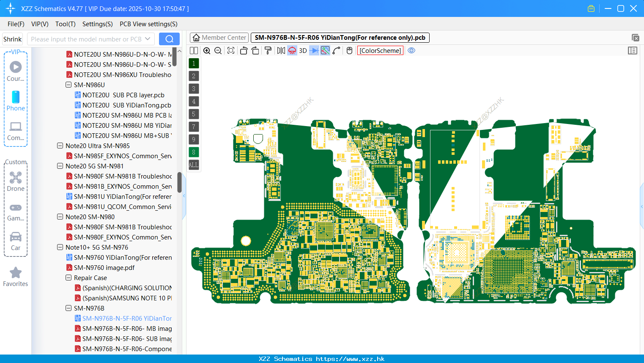This screenshot has height=363, width=644.
Task: Open SM-N9760 image.pdf
Action: coord(101,268)
